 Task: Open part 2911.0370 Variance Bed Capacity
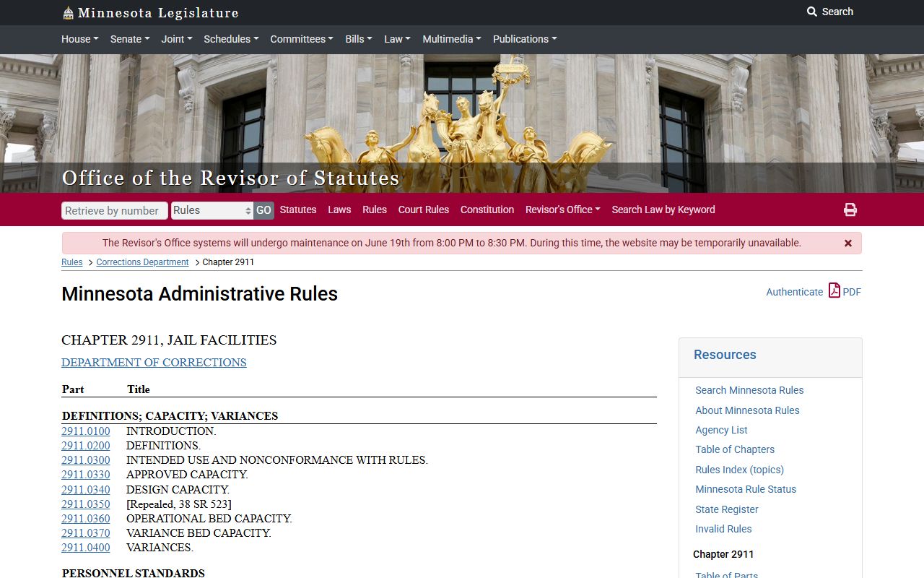point(86,533)
